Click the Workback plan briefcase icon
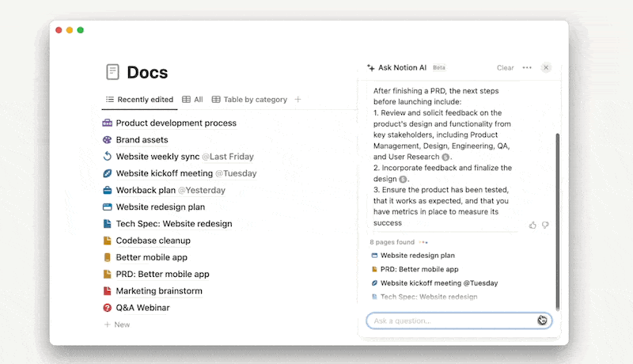Image resolution: width=633 pixels, height=364 pixels. [108, 190]
